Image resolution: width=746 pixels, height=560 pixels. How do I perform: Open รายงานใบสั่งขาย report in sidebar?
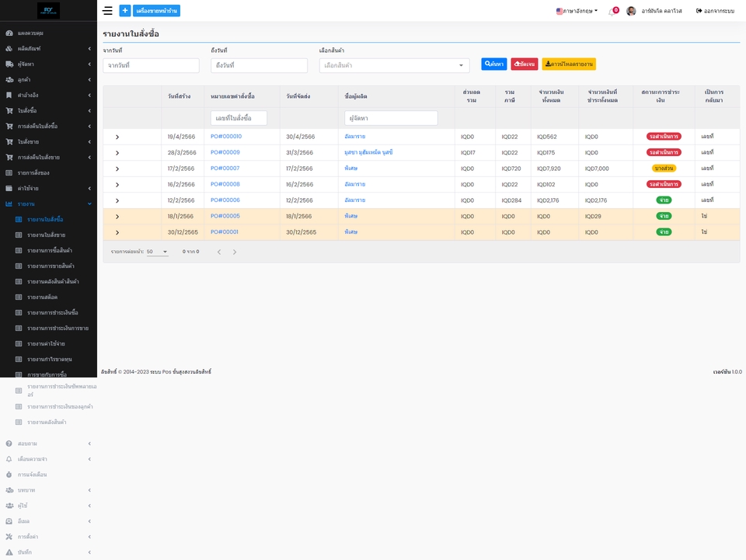click(46, 235)
